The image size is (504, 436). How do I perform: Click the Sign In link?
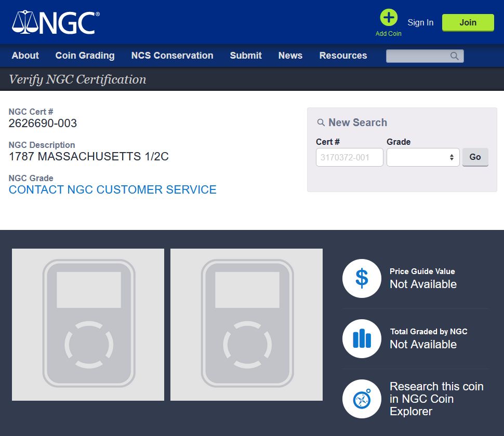coord(420,22)
